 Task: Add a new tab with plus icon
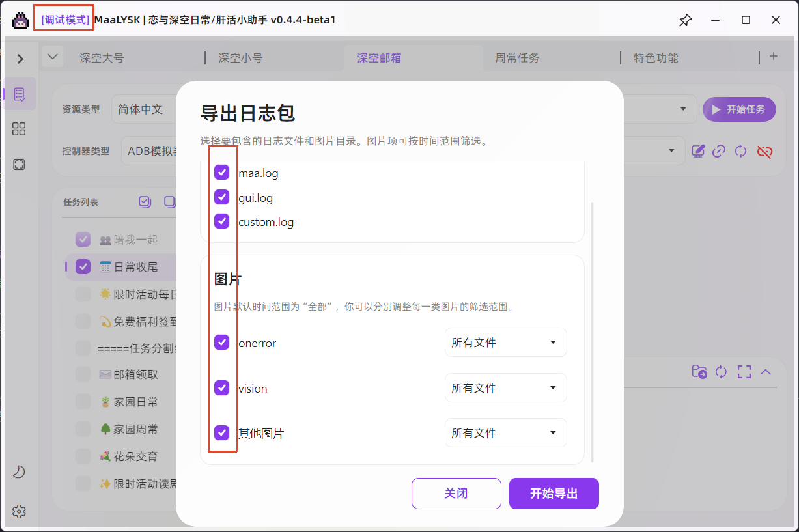(774, 57)
